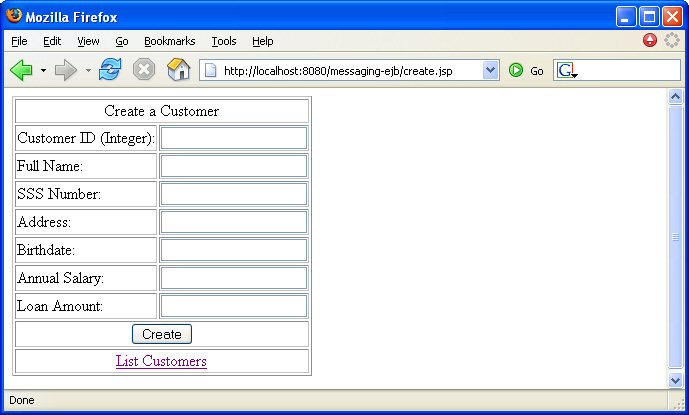The height and width of the screenshot is (415, 689).
Task: Expand the URL address bar dropdown
Action: [x=490, y=70]
